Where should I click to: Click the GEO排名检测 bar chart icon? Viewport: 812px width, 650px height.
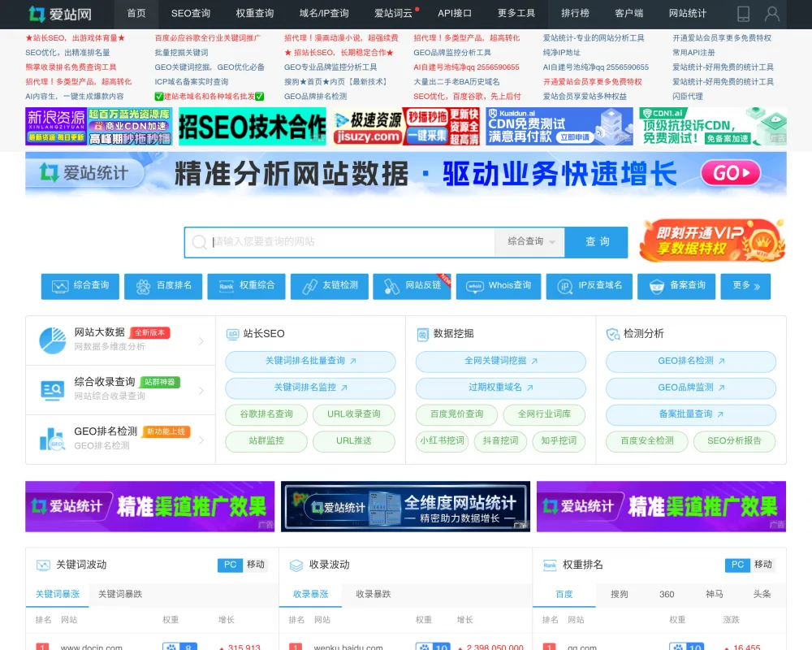[x=52, y=439]
